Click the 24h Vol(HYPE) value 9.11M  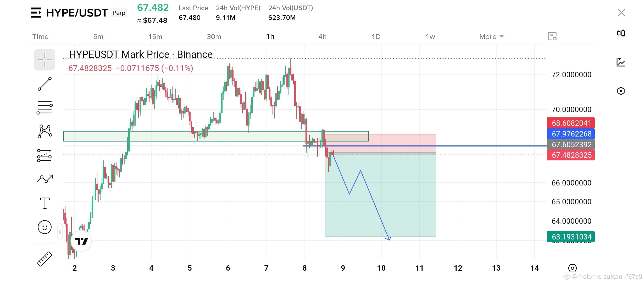click(226, 18)
